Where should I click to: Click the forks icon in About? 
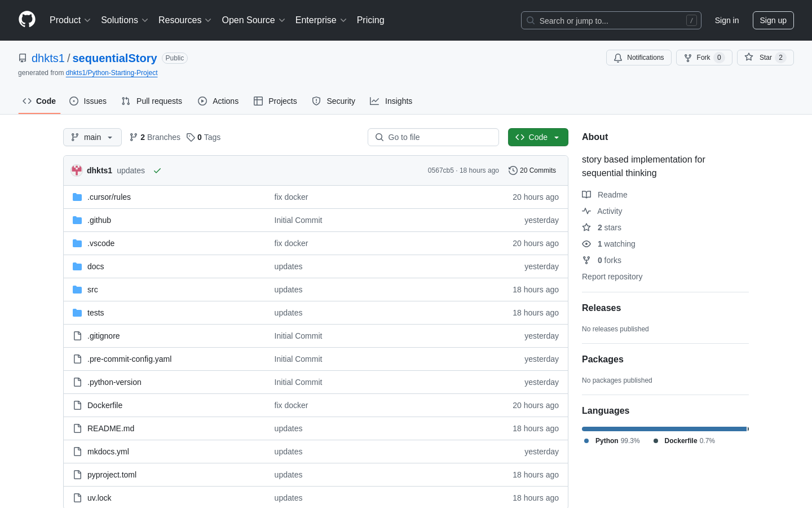tap(586, 260)
